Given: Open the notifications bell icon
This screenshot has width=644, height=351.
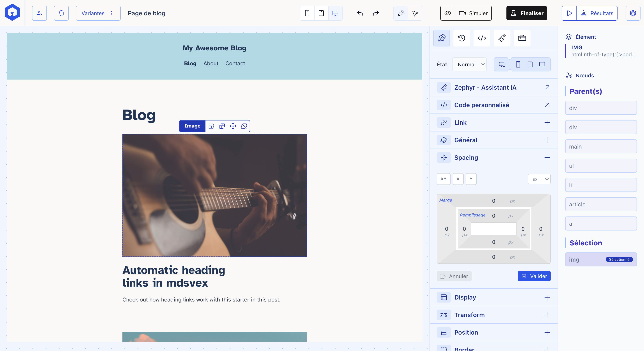Looking at the screenshot, I should click(x=61, y=13).
